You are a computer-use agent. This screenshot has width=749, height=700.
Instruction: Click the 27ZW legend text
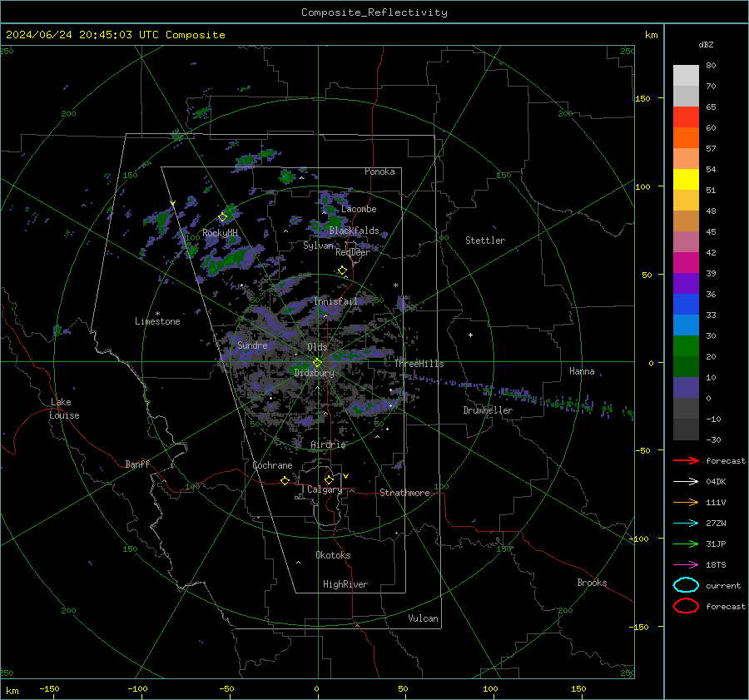[x=716, y=524]
